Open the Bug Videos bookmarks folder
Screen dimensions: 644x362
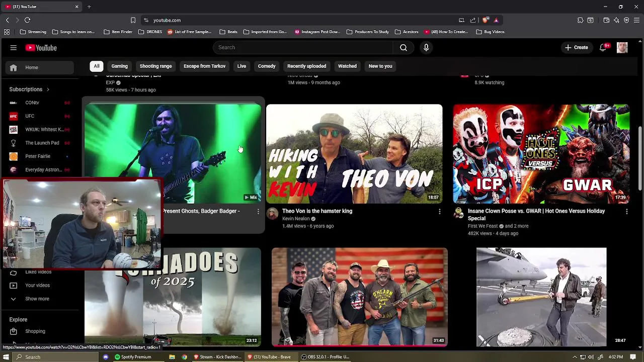491,32
